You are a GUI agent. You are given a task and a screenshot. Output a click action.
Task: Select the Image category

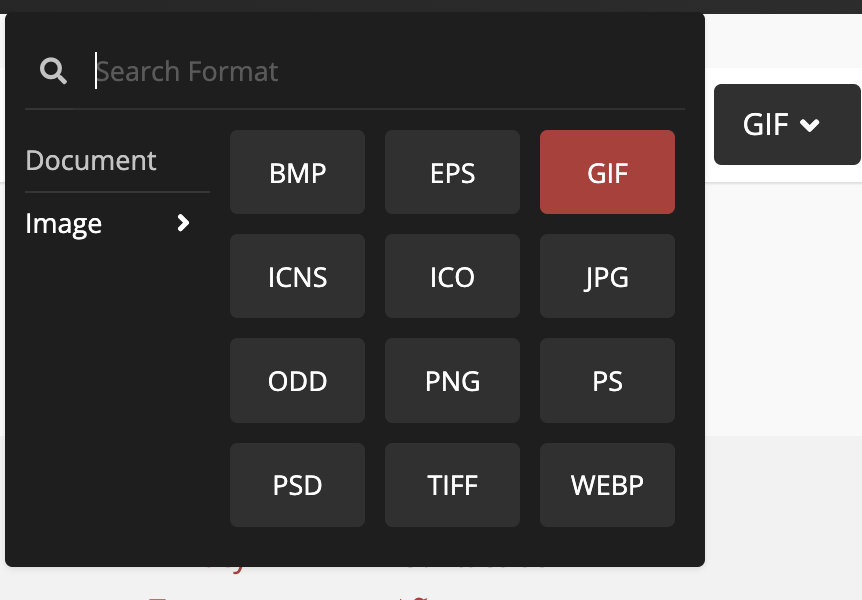click(x=64, y=223)
